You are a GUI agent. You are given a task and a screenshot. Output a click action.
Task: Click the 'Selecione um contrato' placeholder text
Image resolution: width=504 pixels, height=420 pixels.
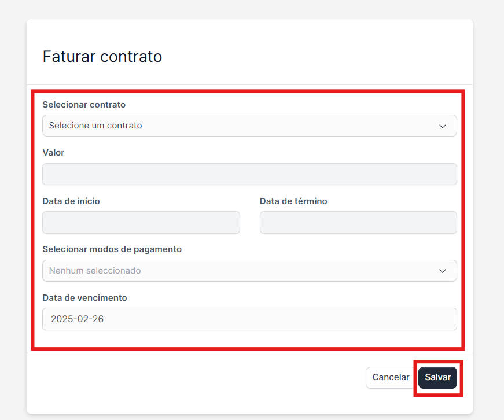(x=95, y=126)
